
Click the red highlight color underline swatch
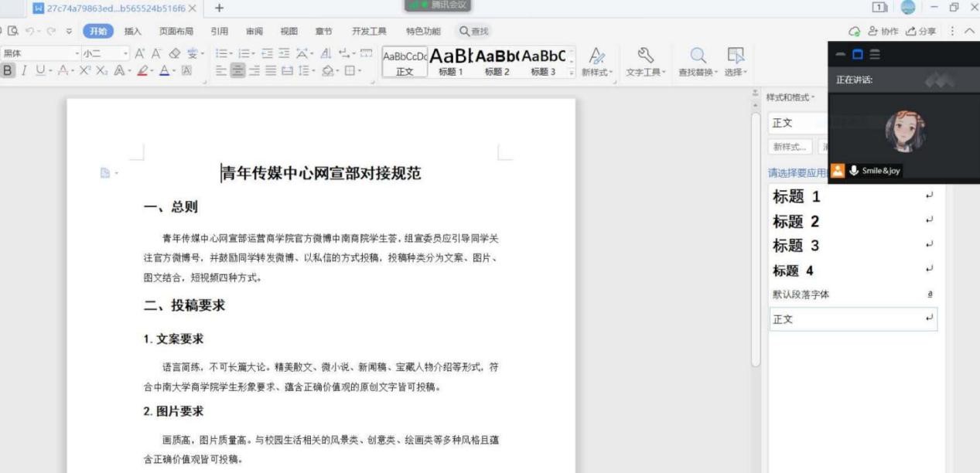[145, 71]
